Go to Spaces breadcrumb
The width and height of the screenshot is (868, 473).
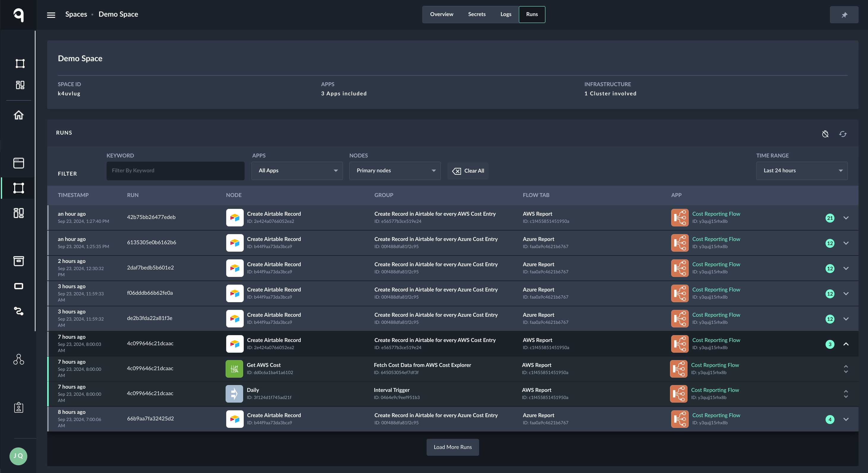76,14
